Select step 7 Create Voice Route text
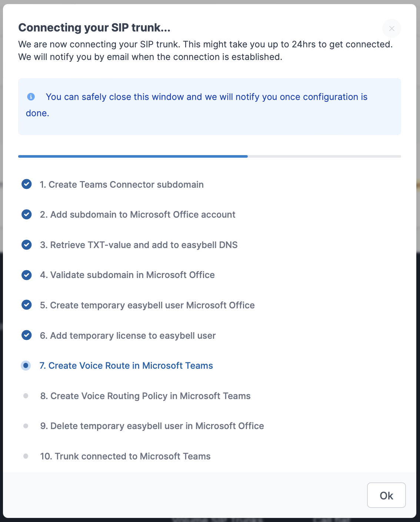 (126, 366)
